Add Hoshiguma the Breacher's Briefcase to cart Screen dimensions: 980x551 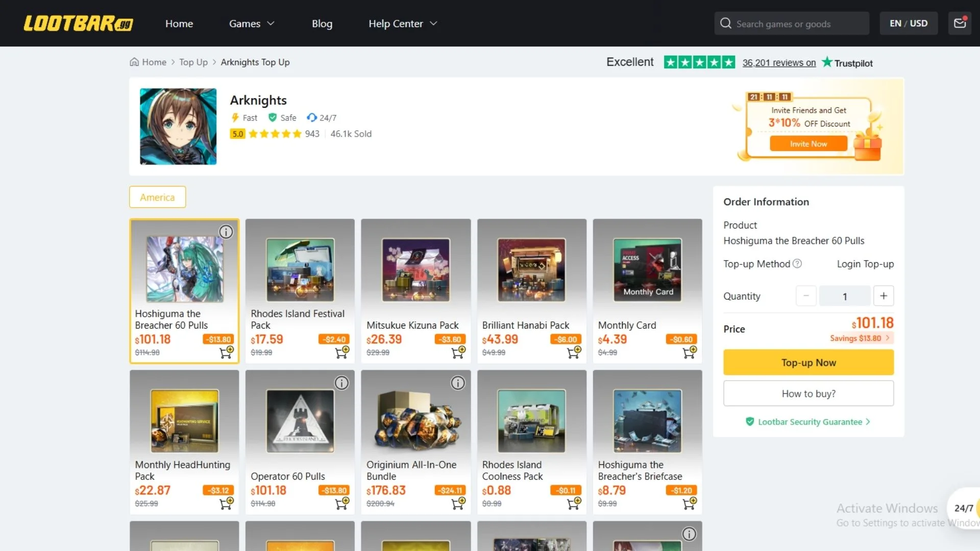click(689, 504)
